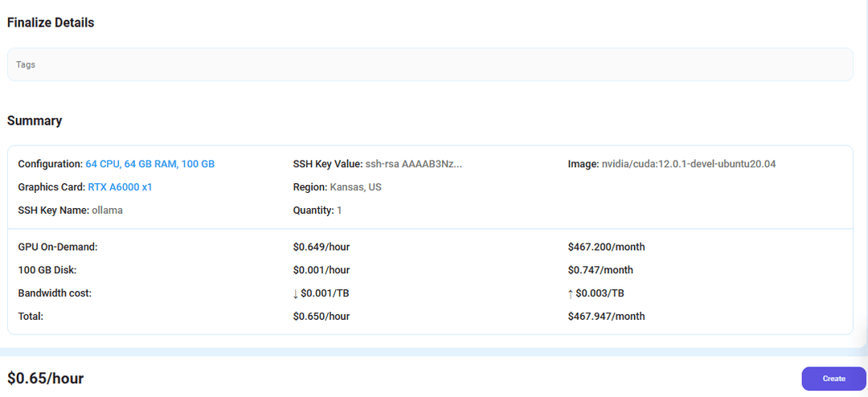This screenshot has width=868, height=397.
Task: Click the Summary heading
Action: [x=35, y=121]
